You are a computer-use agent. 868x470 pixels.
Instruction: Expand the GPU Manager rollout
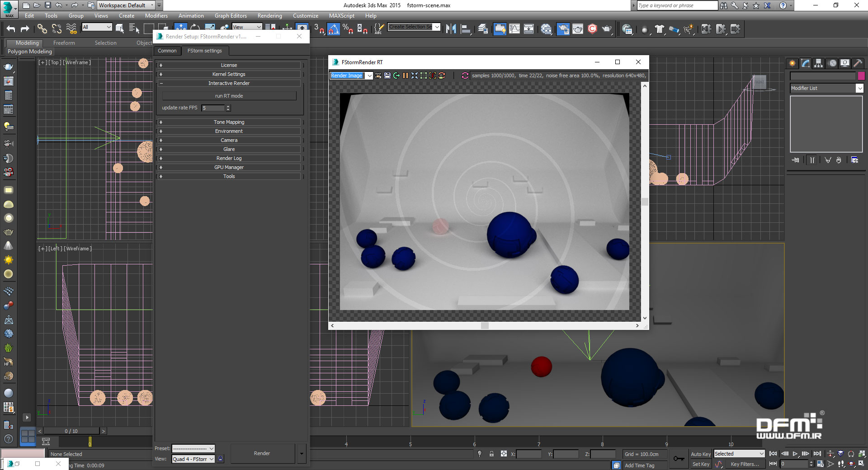[x=229, y=167]
